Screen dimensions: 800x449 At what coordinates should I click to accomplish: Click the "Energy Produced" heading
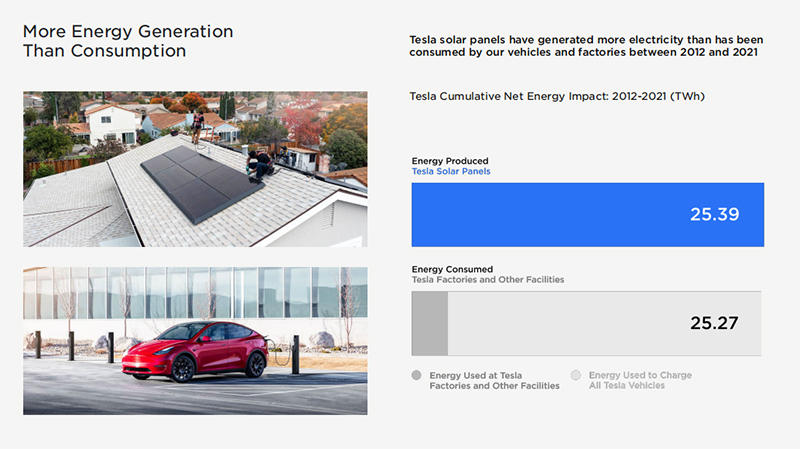pyautogui.click(x=451, y=161)
